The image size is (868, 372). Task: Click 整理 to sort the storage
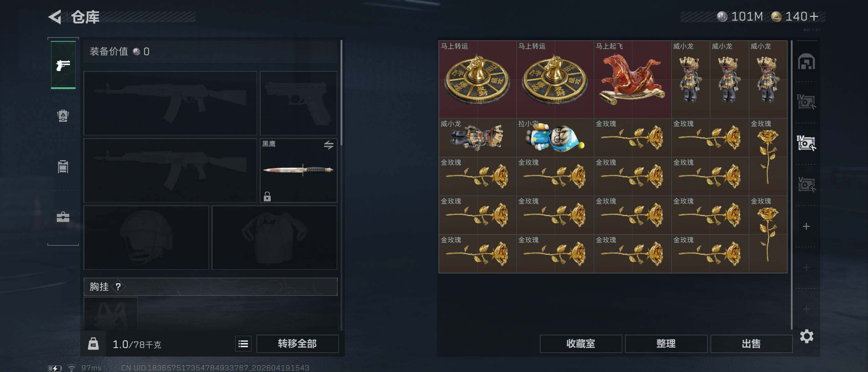click(666, 344)
